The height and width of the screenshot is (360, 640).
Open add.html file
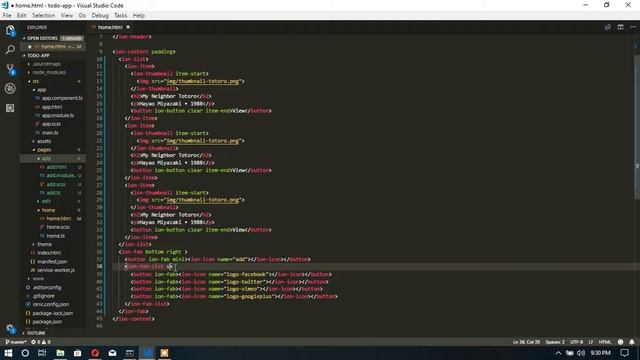(x=56, y=167)
